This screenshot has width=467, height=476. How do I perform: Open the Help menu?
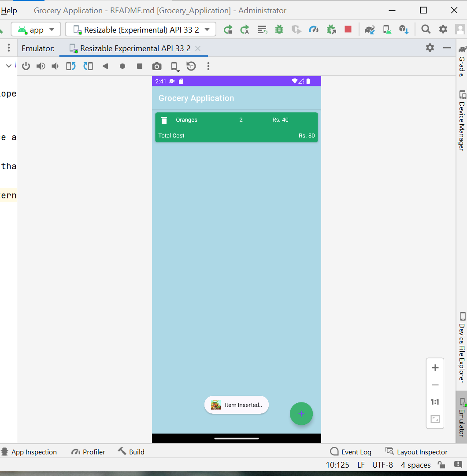click(x=8, y=10)
